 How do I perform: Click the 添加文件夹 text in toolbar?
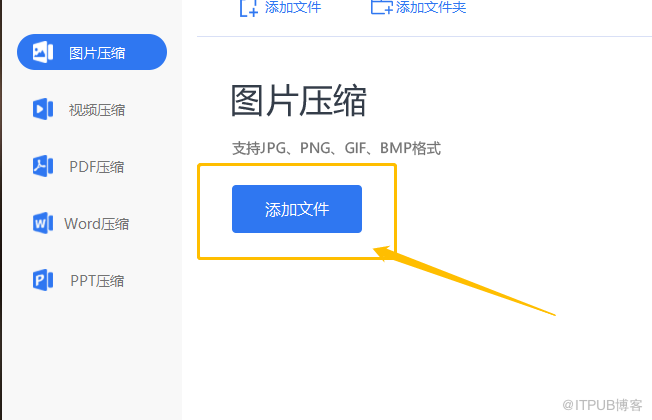click(431, 7)
